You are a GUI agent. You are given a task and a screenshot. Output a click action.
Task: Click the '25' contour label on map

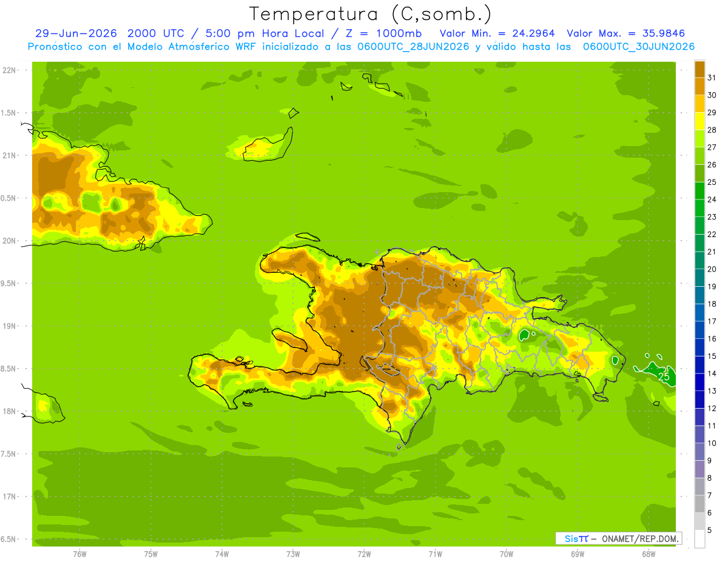(x=664, y=376)
